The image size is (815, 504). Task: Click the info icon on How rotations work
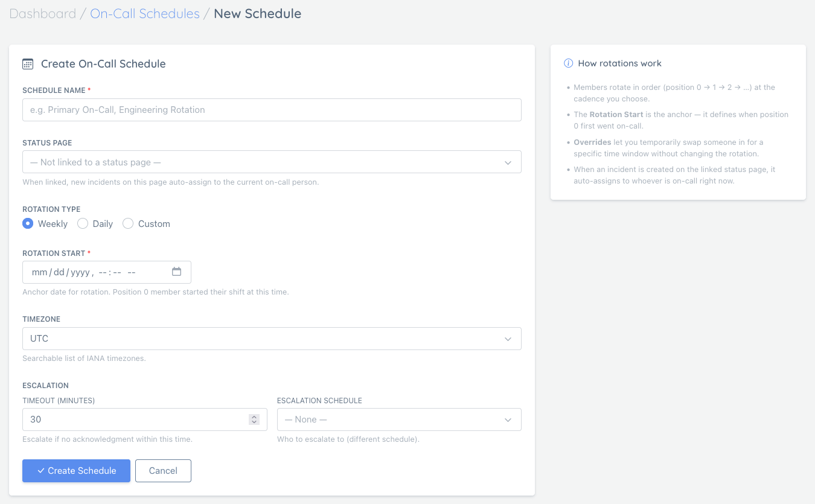(568, 63)
